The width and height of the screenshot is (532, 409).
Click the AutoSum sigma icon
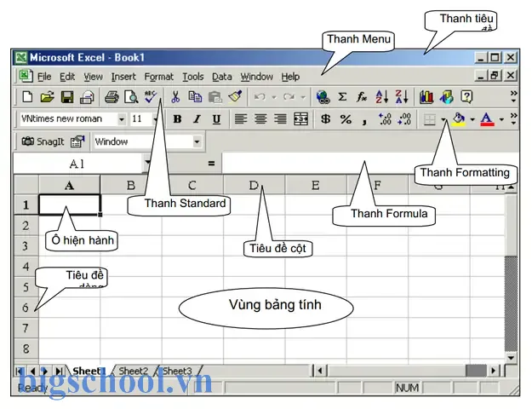point(342,97)
